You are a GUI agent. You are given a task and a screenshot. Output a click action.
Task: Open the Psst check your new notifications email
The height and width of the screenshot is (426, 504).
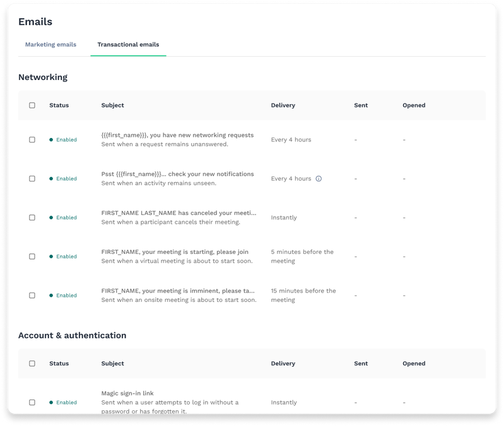(177, 174)
